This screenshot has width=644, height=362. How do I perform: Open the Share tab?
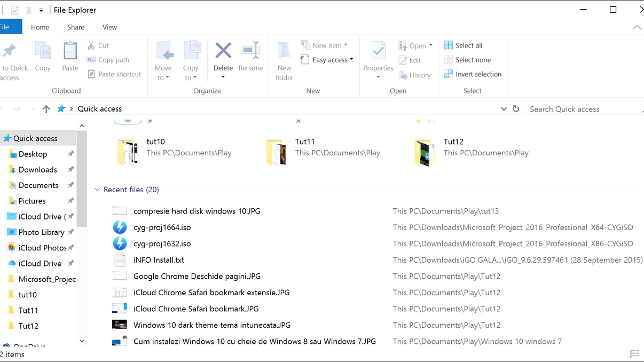pyautogui.click(x=75, y=27)
